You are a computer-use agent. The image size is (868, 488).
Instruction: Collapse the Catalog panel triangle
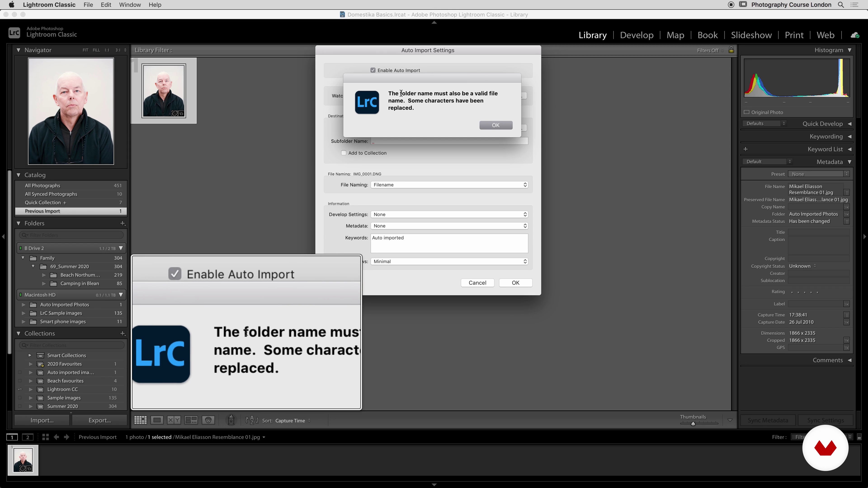pyautogui.click(x=19, y=175)
